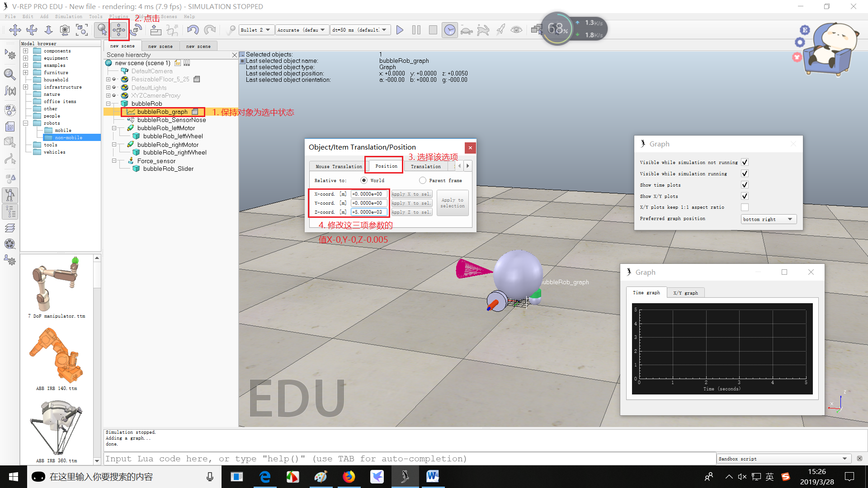The image size is (868, 488).
Task: Uncheck Show time plots checkbox
Action: (745, 185)
